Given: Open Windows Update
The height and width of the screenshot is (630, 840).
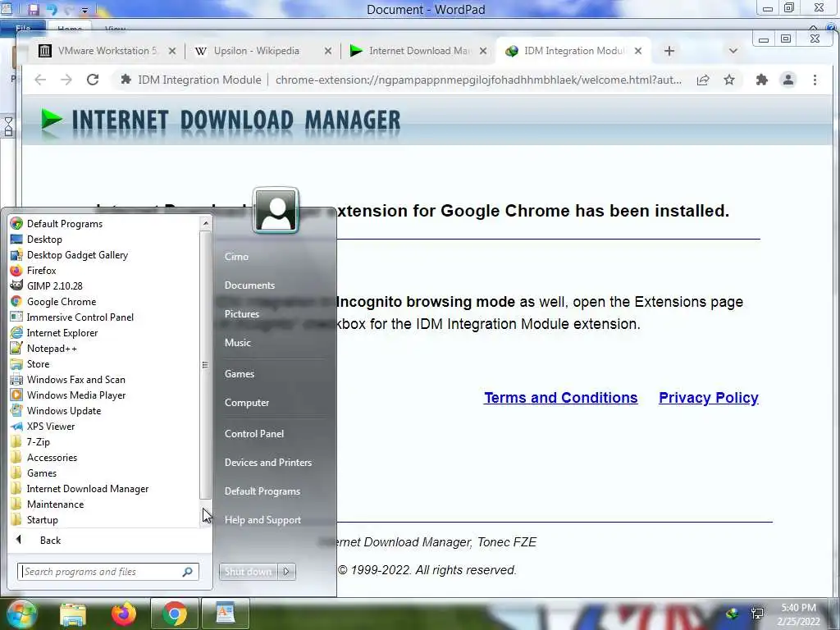Looking at the screenshot, I should click(x=64, y=410).
